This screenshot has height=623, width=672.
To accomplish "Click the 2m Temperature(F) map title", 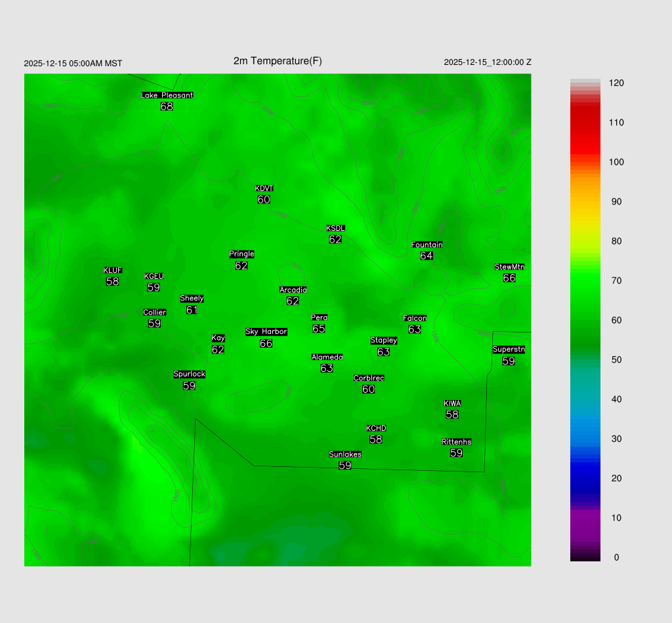I will pyautogui.click(x=278, y=61).
